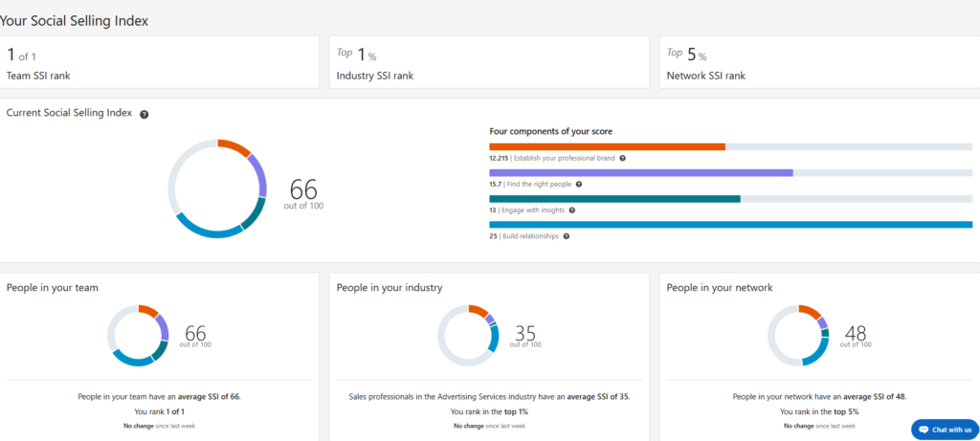Click the 'People in your team' heading
Image resolution: width=980 pixels, height=441 pixels.
pos(52,288)
